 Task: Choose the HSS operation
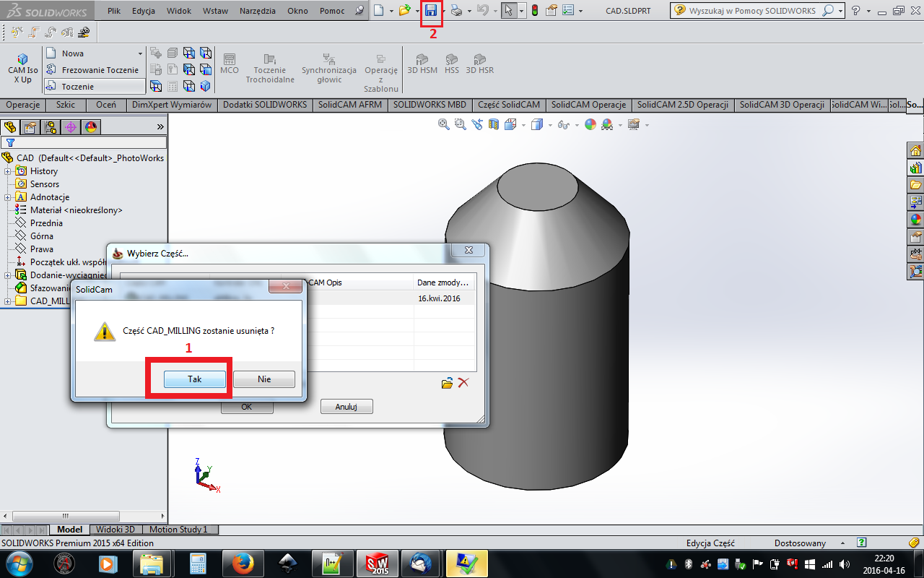coord(452,64)
